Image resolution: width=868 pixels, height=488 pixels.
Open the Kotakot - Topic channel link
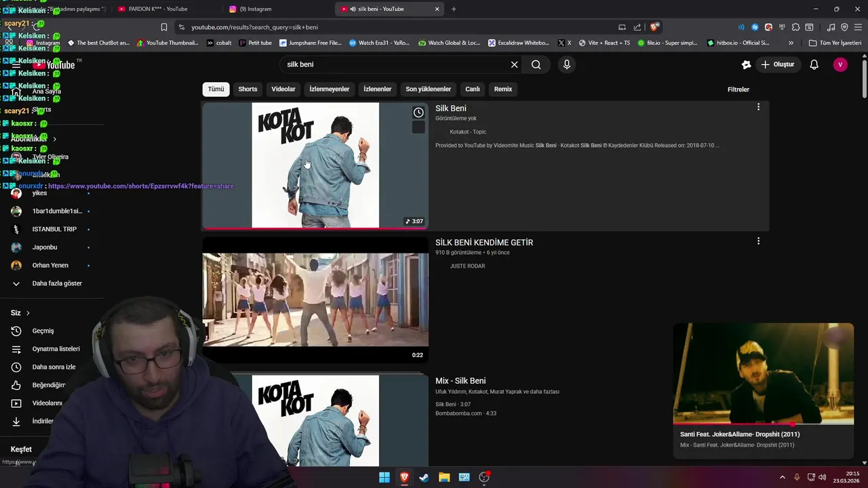(x=468, y=131)
